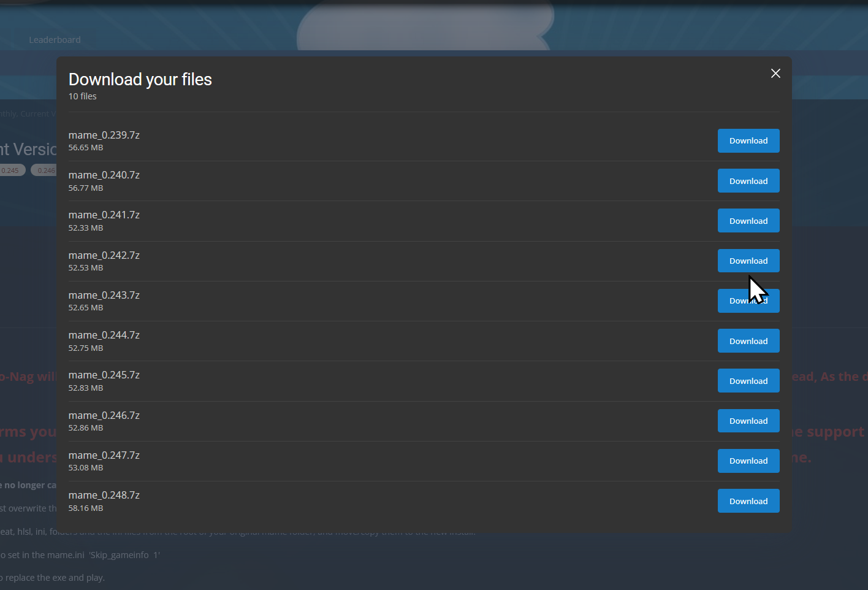
Task: Click the 52.83 MB size text
Action: 86,388
